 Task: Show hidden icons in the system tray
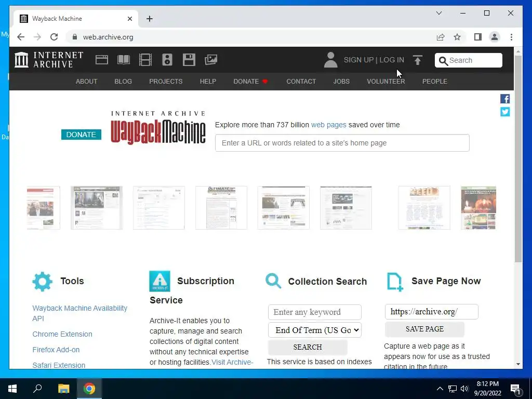tap(440, 389)
